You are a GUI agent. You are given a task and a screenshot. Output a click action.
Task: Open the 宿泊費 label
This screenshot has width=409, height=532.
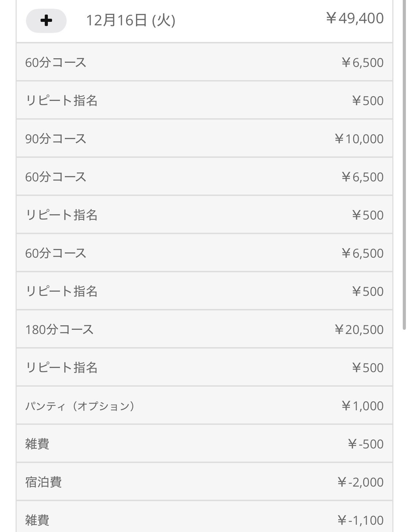pos(43,482)
